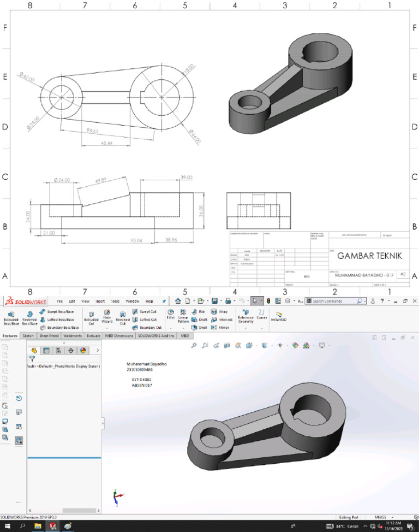Toggle the traffic-light rebuild icon
Screen dimensions: 419x532
coord(268,301)
